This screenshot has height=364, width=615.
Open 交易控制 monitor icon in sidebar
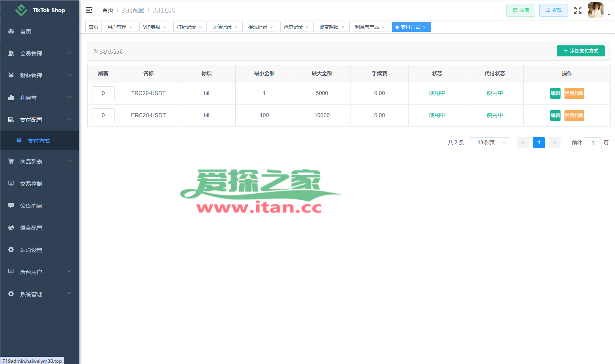tap(11, 183)
